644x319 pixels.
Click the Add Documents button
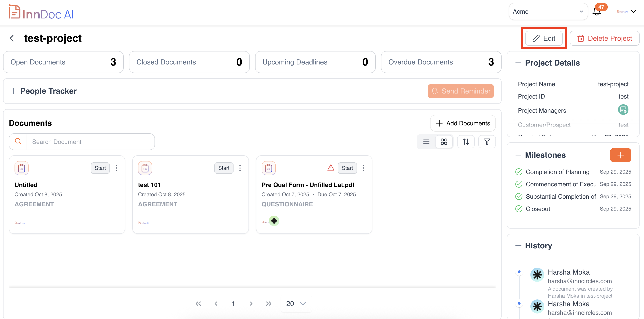point(463,123)
